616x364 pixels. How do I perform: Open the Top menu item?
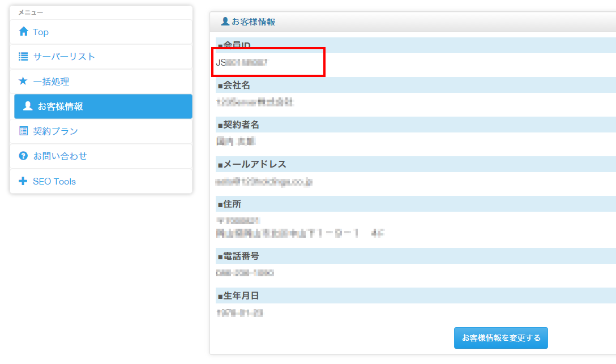(x=41, y=32)
